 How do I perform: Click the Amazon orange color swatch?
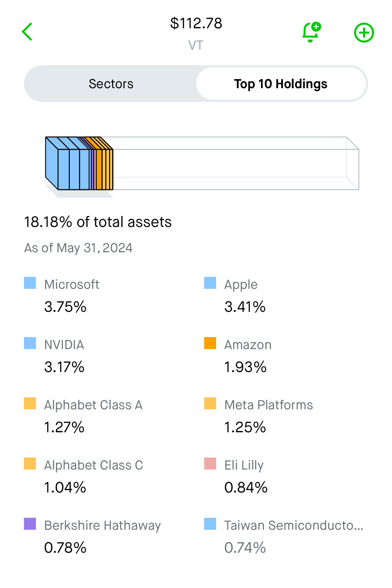tap(210, 343)
